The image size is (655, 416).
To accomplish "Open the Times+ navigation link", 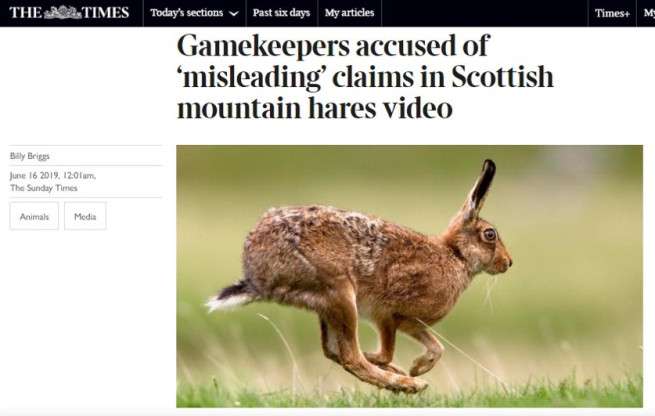I will click(x=612, y=13).
